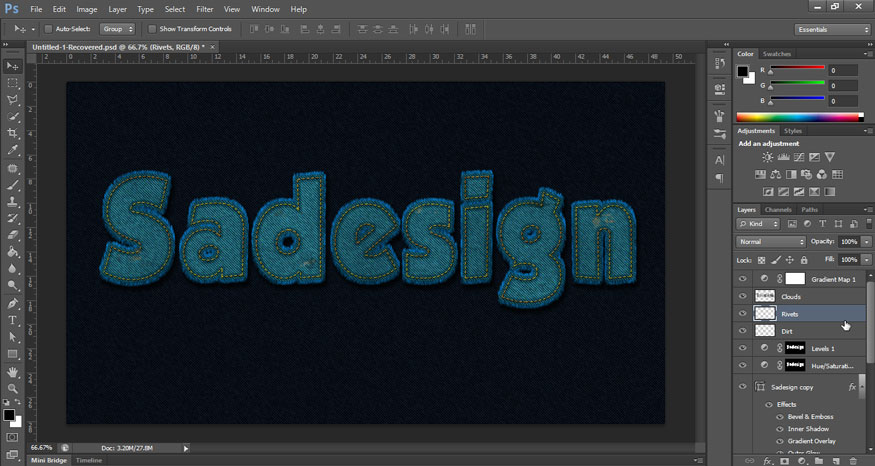Open the History panel icon

[x=720, y=64]
